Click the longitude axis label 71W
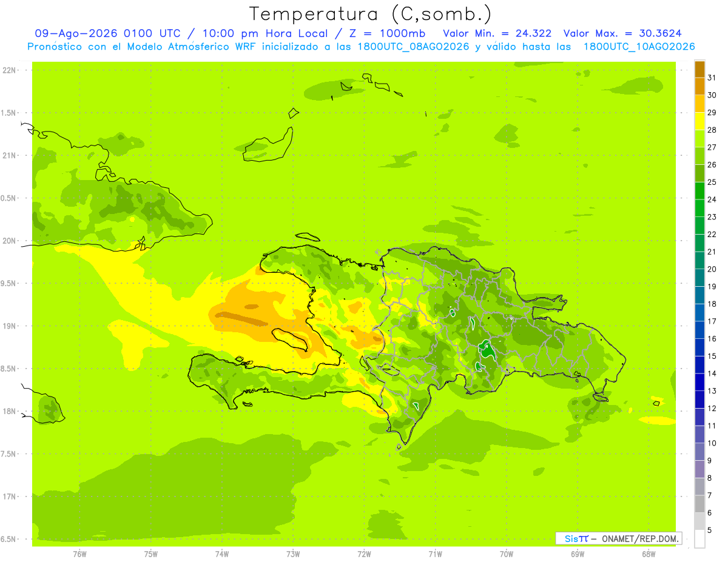The image size is (728, 562). pos(435,554)
